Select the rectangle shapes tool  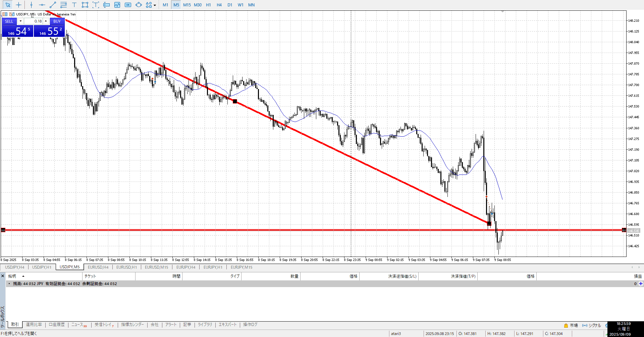coord(85,5)
